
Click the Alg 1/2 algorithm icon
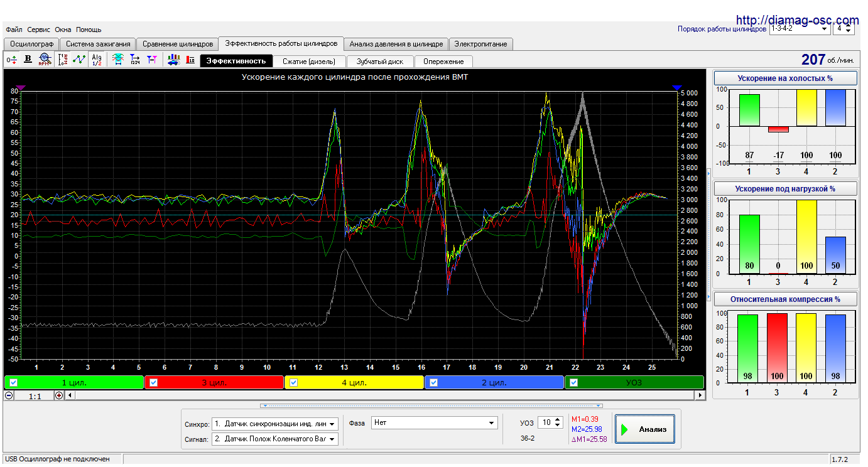coord(96,60)
